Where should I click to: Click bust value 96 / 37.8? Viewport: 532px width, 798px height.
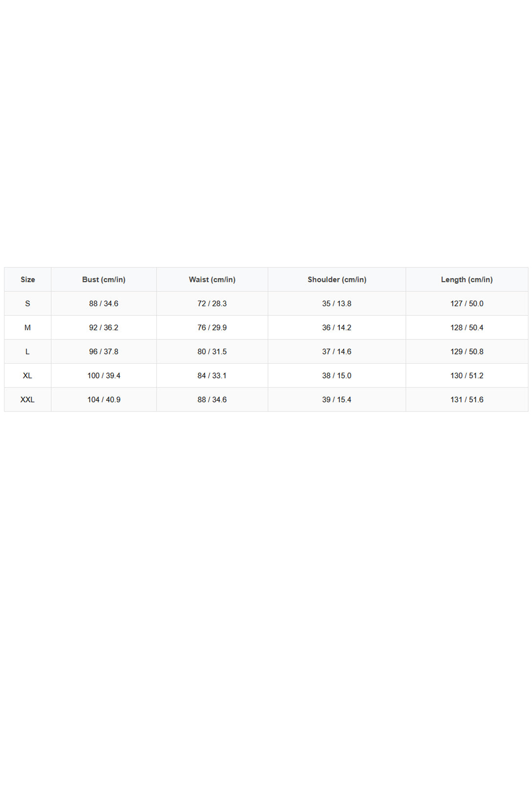[104, 352]
